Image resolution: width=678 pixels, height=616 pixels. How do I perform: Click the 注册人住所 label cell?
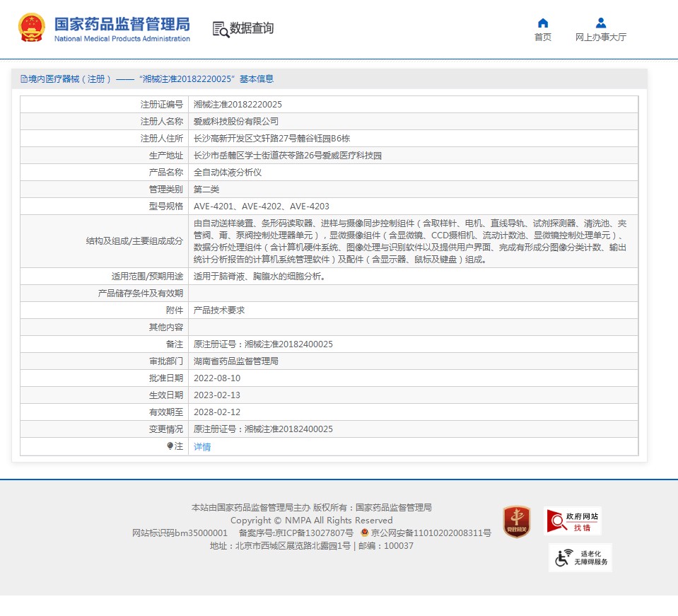pyautogui.click(x=104, y=139)
